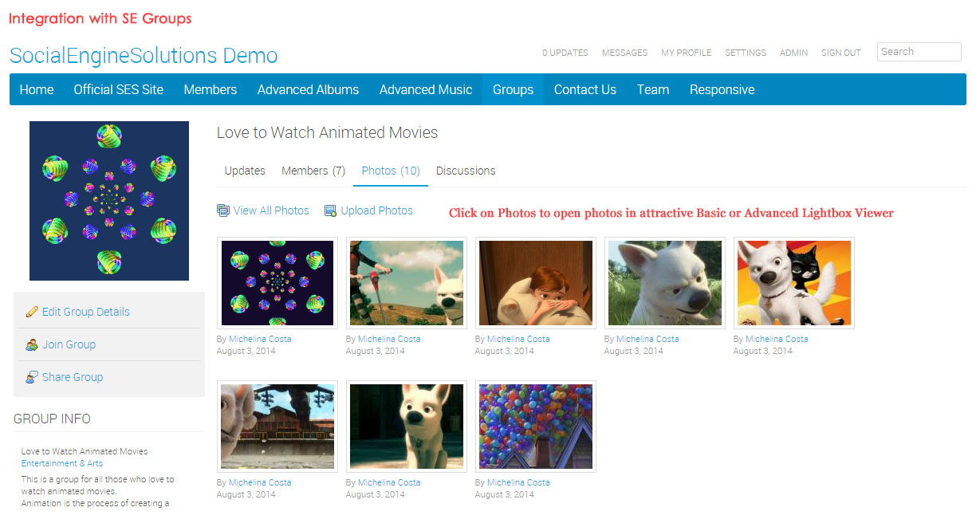The height and width of the screenshot is (527, 980).
Task: Click inside the Search field
Action: (x=919, y=52)
